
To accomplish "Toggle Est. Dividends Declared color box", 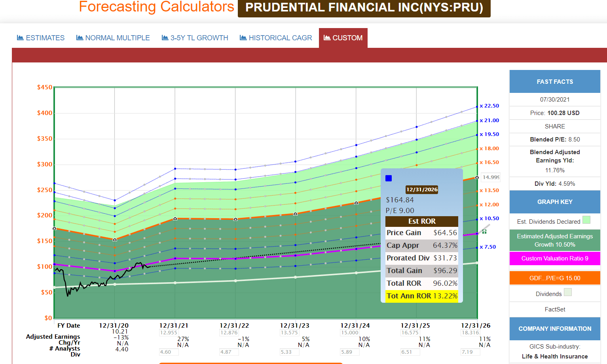I will (586, 220).
